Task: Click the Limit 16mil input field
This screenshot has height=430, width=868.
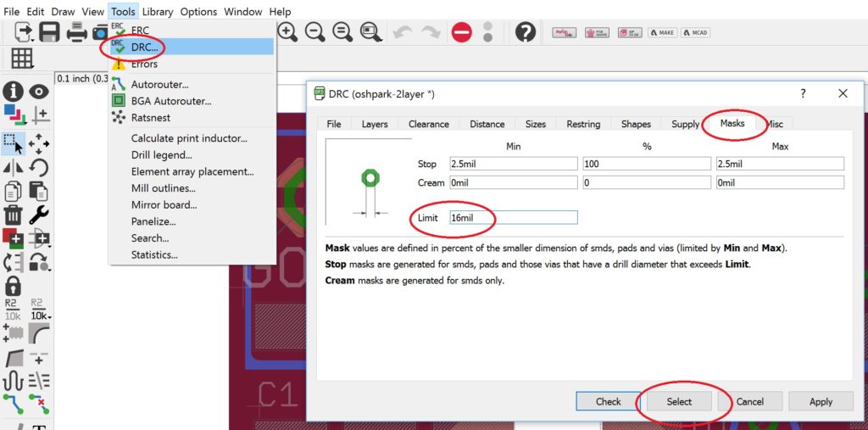Action: click(513, 218)
